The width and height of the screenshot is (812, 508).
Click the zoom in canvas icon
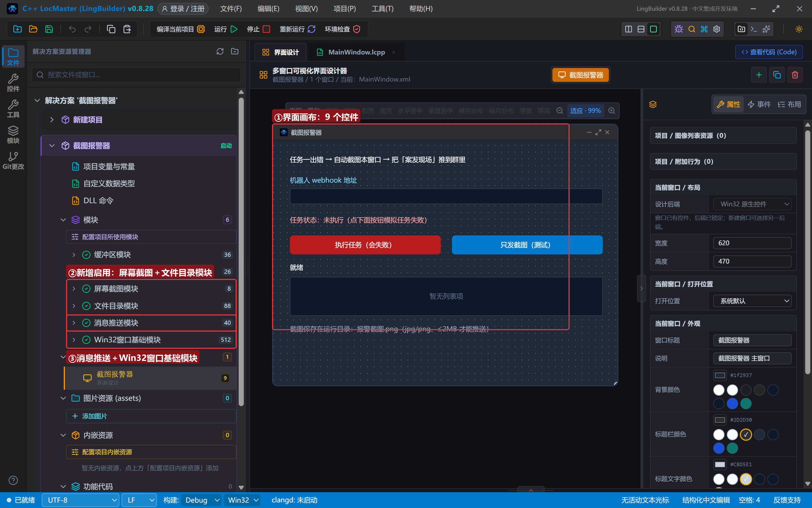pyautogui.click(x=611, y=111)
